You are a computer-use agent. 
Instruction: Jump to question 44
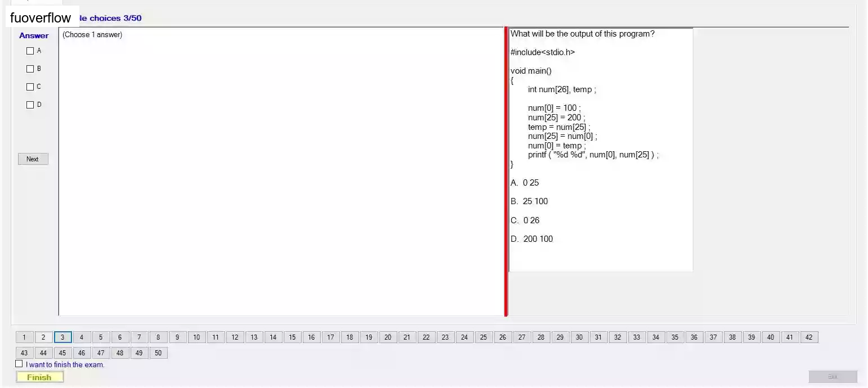click(x=43, y=353)
